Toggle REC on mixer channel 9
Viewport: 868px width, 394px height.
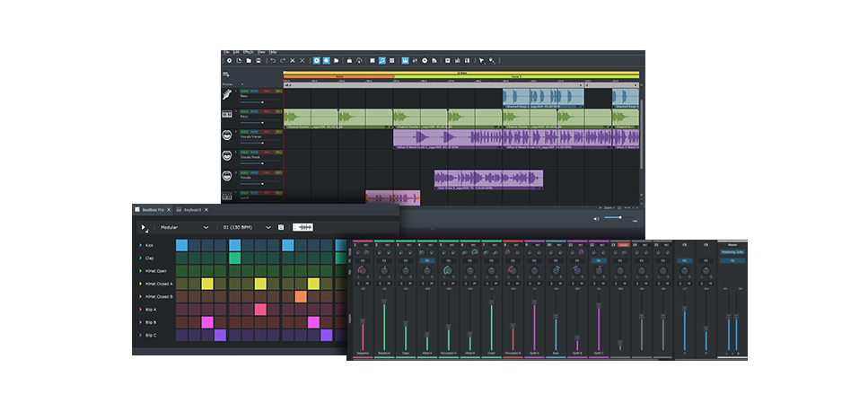pyautogui.click(x=538, y=245)
